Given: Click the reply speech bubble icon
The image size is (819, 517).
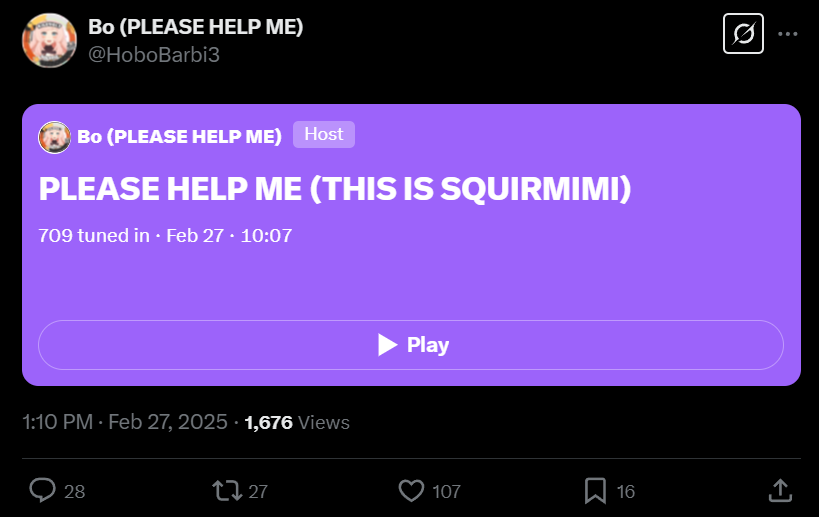Looking at the screenshot, I should (x=42, y=491).
